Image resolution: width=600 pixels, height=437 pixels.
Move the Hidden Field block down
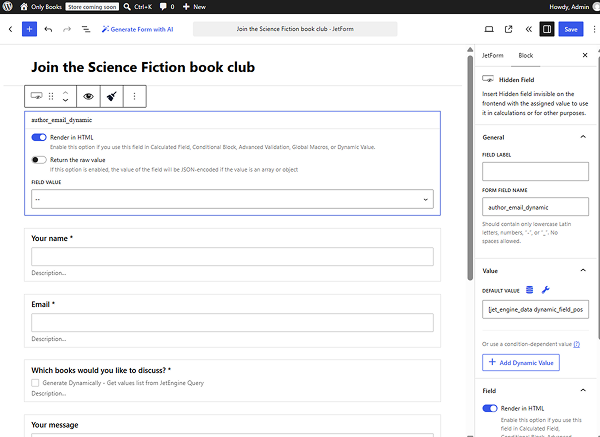coord(65,100)
